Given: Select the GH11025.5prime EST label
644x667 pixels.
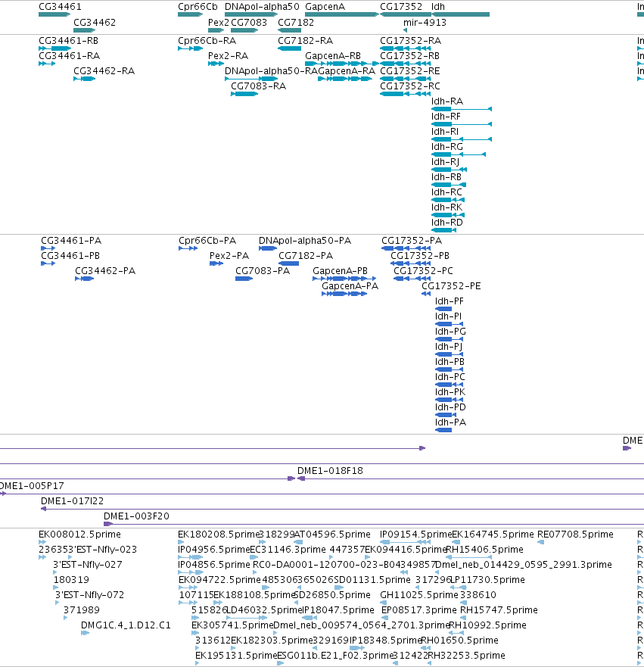Looking at the screenshot, I should click(419, 594).
